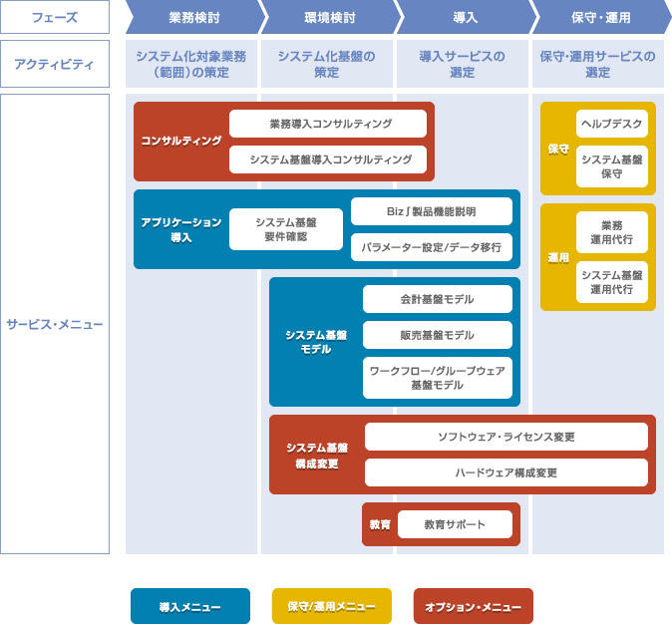Open システム基盤保守 item

point(612,166)
